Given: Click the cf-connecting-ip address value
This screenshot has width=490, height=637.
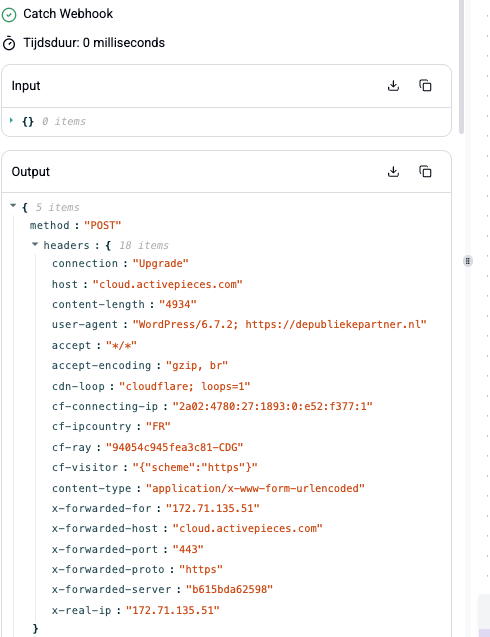Looking at the screenshot, I should (x=272, y=406).
